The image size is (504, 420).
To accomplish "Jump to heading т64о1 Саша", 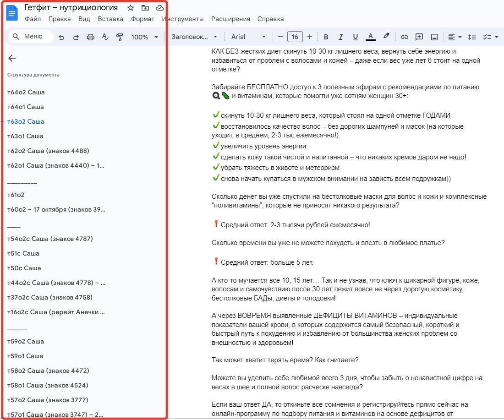I will click(x=25, y=107).
